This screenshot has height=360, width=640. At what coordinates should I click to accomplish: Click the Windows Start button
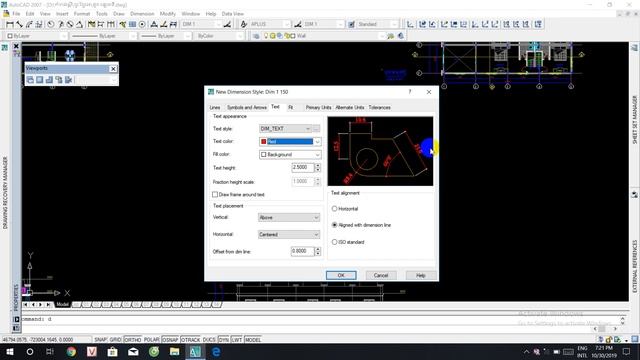9,351
